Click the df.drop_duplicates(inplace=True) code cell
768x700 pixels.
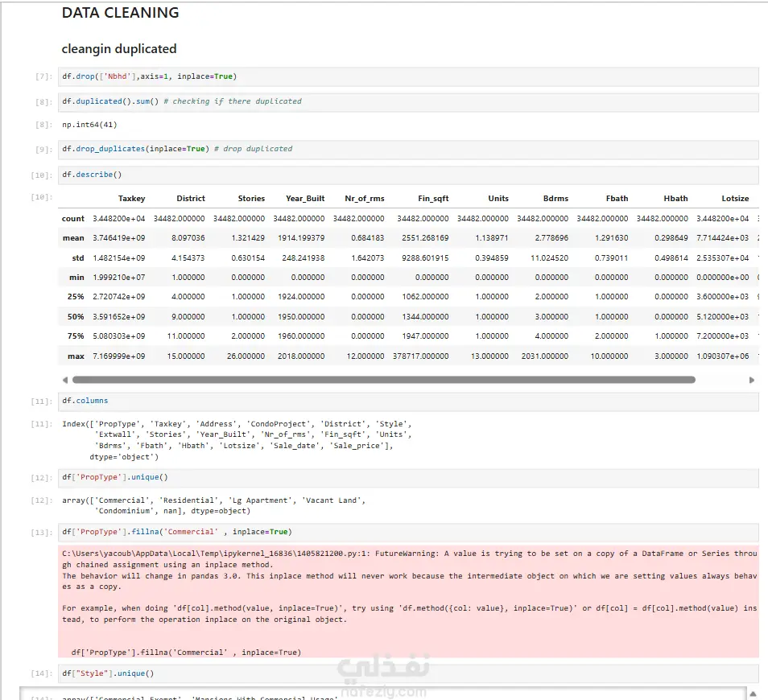point(408,150)
